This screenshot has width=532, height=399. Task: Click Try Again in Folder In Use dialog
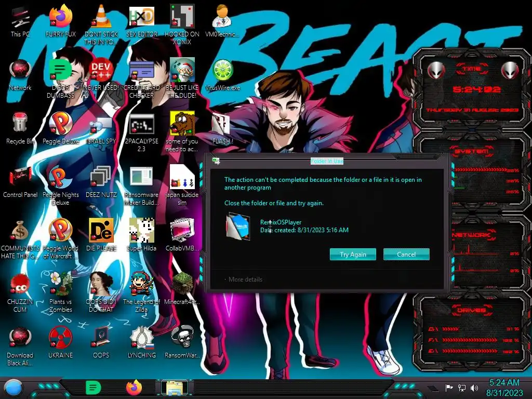click(x=353, y=255)
